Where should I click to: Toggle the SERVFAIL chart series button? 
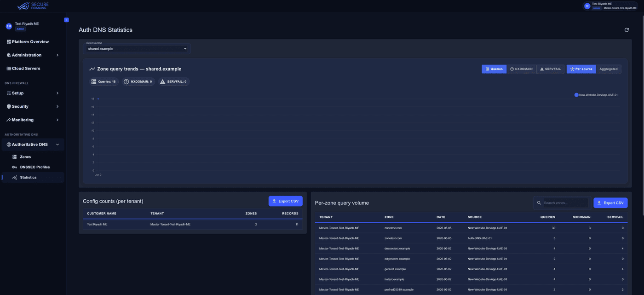(550, 69)
